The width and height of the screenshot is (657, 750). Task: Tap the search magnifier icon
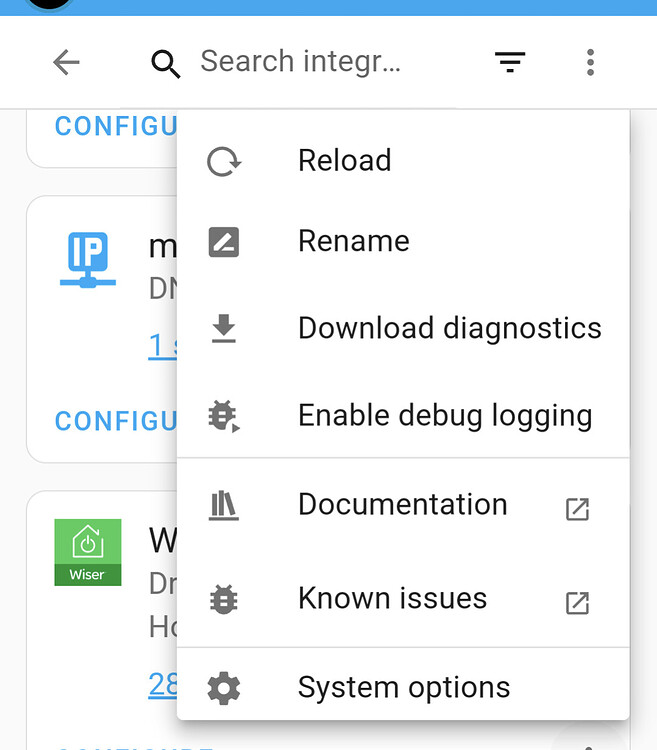tap(165, 64)
